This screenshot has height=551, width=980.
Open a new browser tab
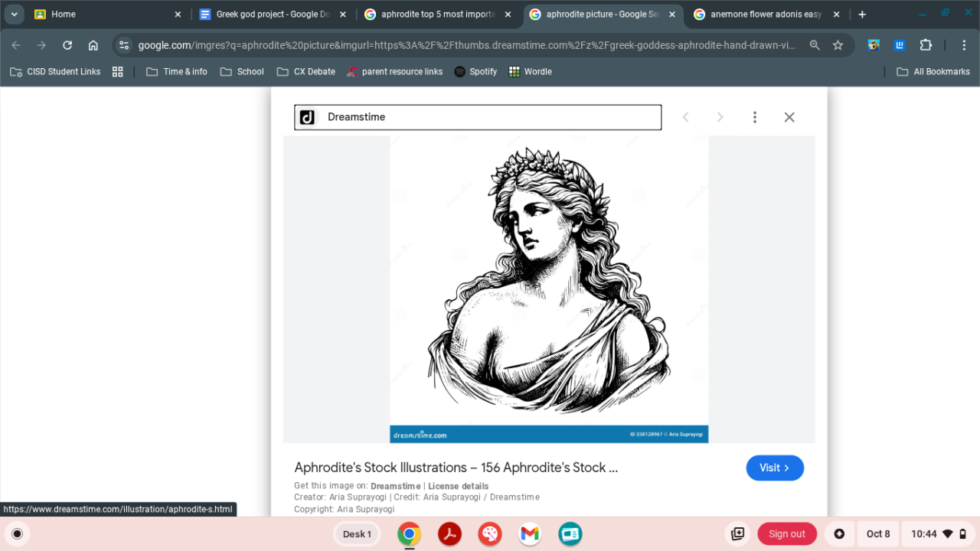point(862,15)
